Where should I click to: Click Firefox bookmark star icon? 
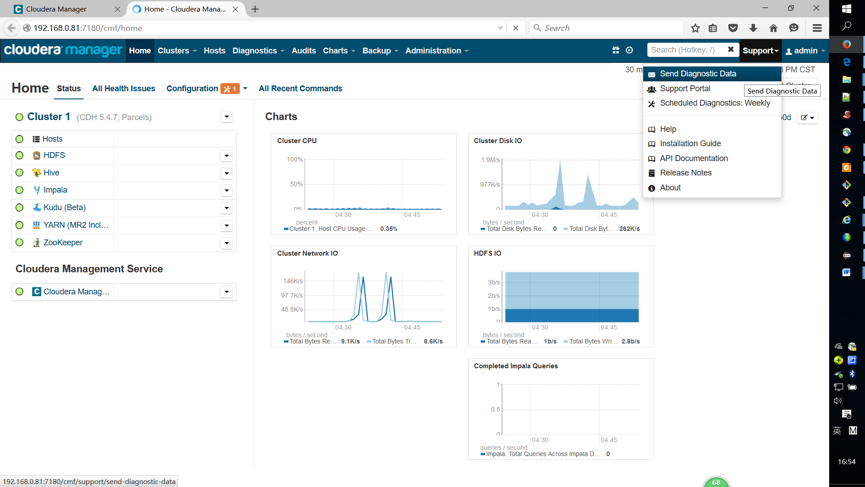click(695, 28)
